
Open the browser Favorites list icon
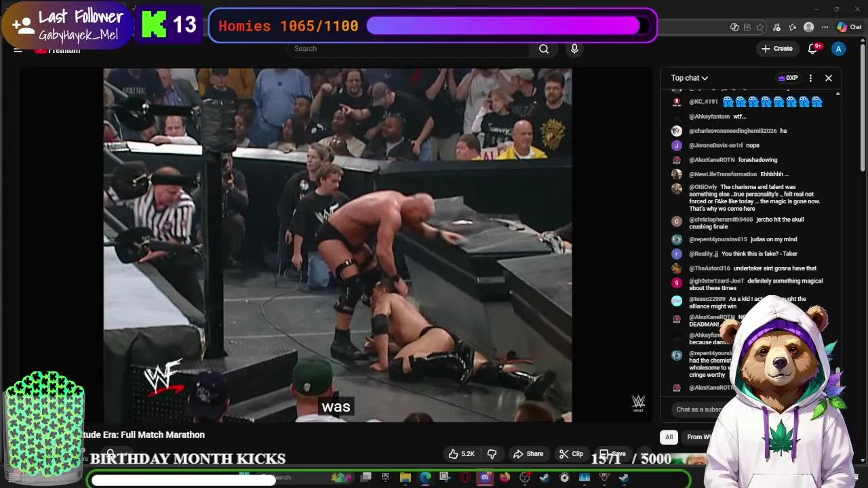[x=792, y=27]
